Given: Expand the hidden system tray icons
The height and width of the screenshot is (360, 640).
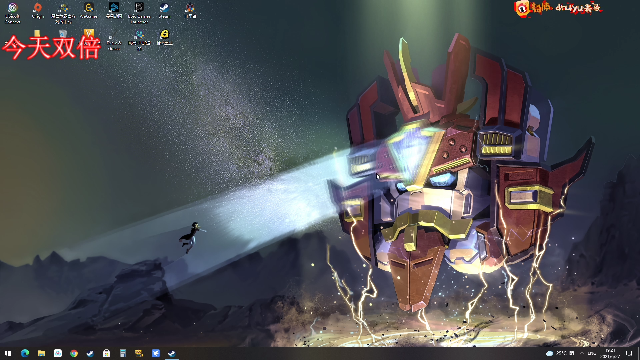Looking at the screenshot, I should (582, 353).
